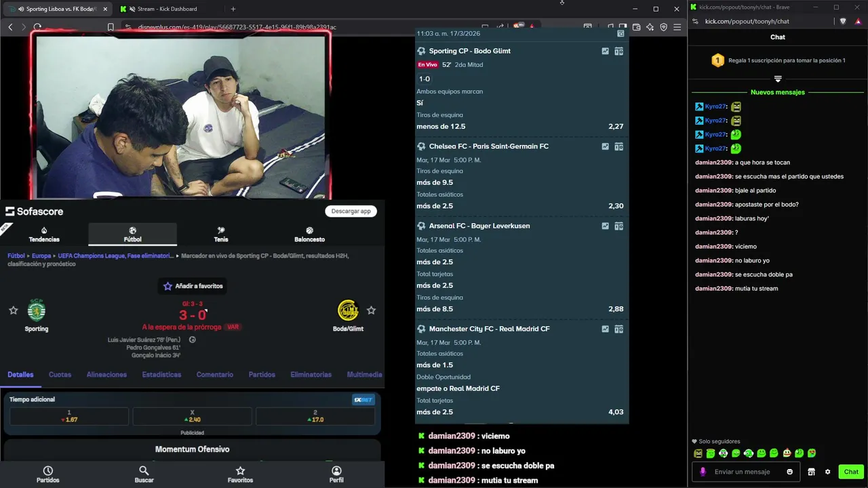868x488 pixels.
Task: Click the microphone icon in message box
Action: click(x=703, y=472)
